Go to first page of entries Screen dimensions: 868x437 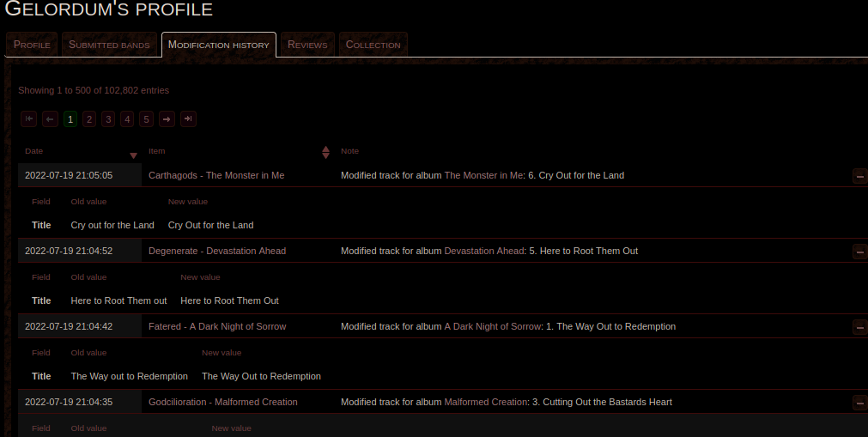[29, 119]
